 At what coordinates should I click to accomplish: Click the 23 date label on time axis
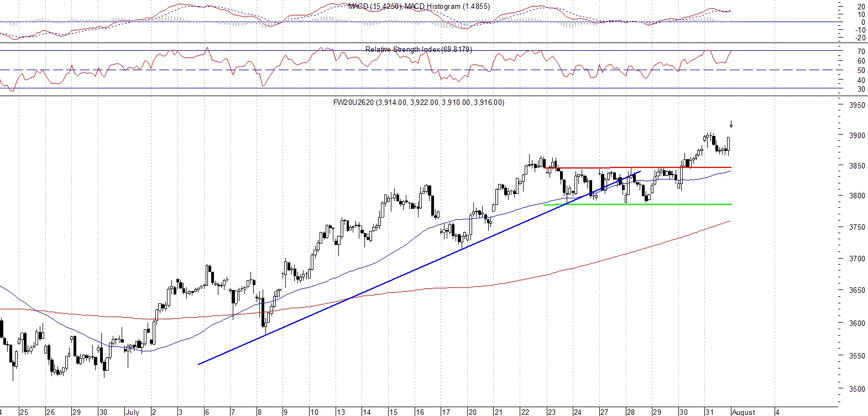551,412
